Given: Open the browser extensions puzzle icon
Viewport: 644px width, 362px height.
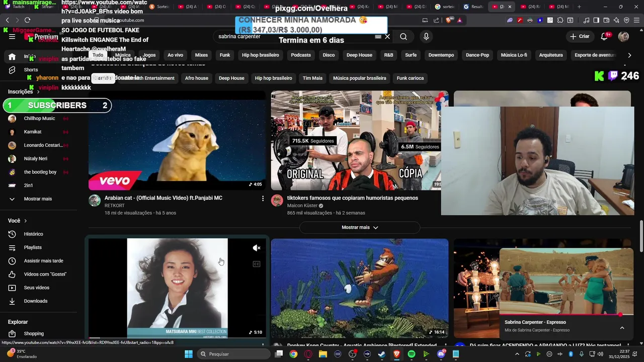Looking at the screenshot, I should tap(560, 20).
